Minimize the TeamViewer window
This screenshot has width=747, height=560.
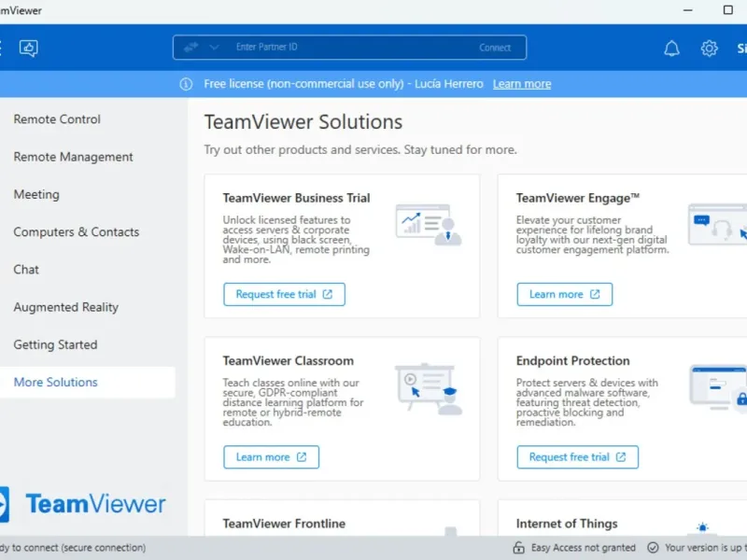pyautogui.click(x=688, y=10)
